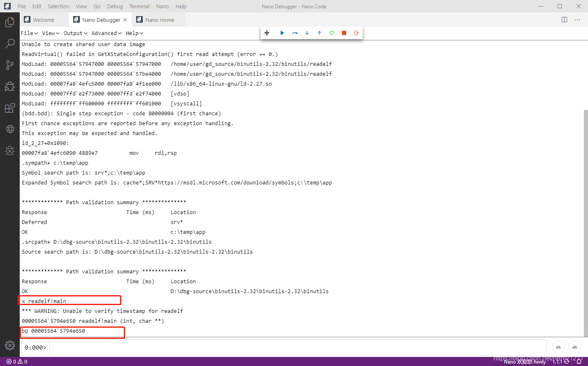The height and width of the screenshot is (366, 588).
Task: Click the [vsyscall] ModLoad line
Action: tap(112, 104)
